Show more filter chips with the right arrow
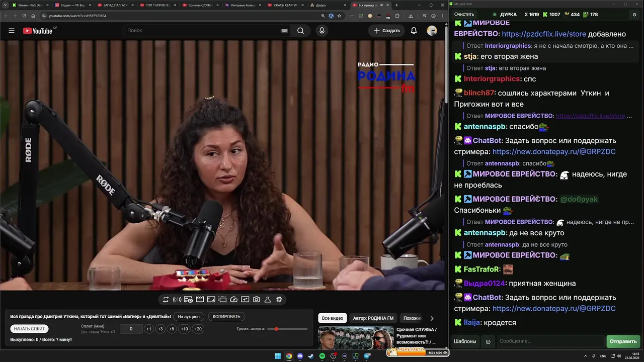Screen dimensions: 644x362 pos(432,318)
